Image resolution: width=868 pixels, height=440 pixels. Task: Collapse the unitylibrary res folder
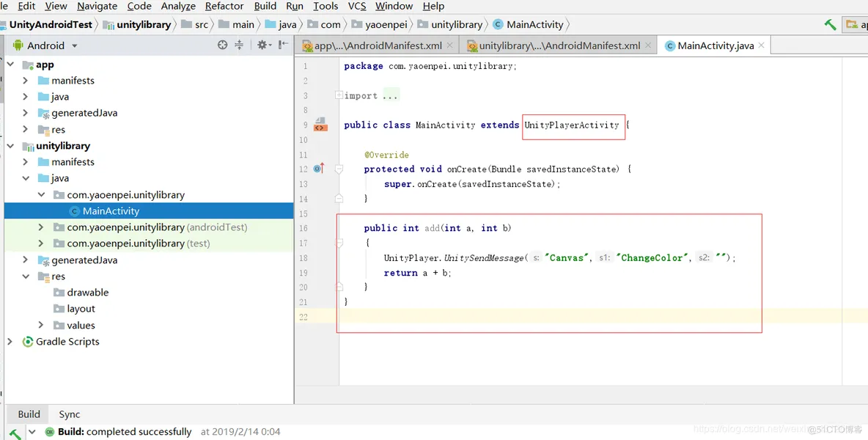(26, 276)
